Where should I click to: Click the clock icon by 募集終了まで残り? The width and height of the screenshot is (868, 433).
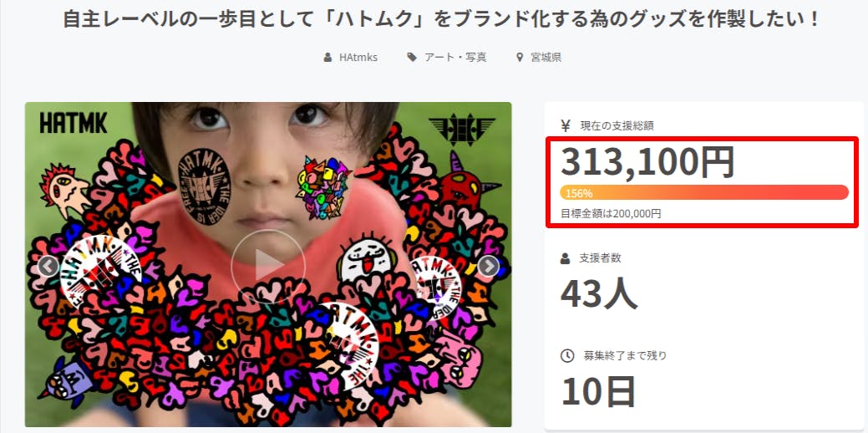pos(567,355)
